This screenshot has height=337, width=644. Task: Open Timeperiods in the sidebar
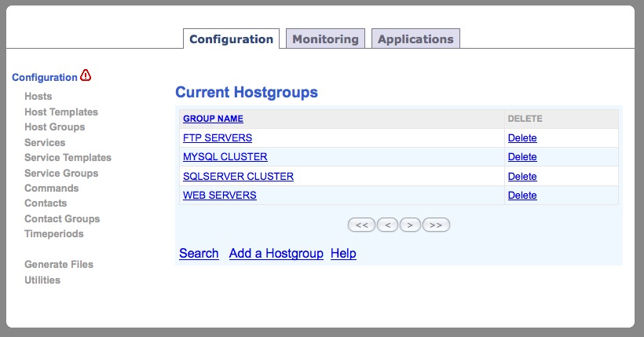point(54,234)
